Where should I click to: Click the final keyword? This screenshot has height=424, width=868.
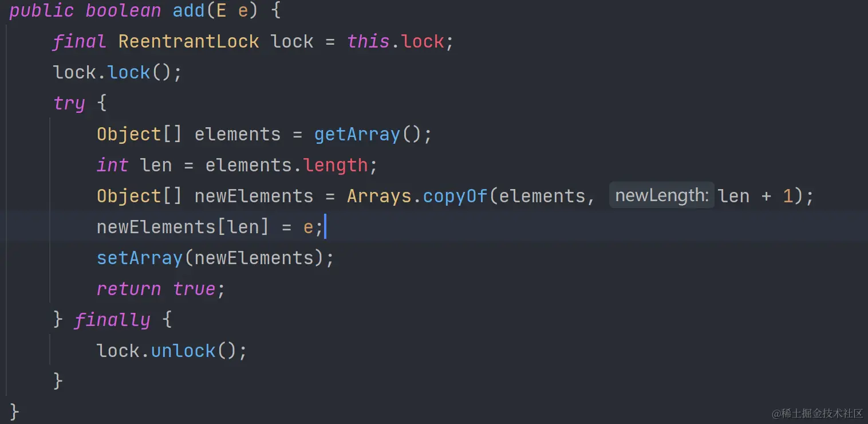(80, 41)
